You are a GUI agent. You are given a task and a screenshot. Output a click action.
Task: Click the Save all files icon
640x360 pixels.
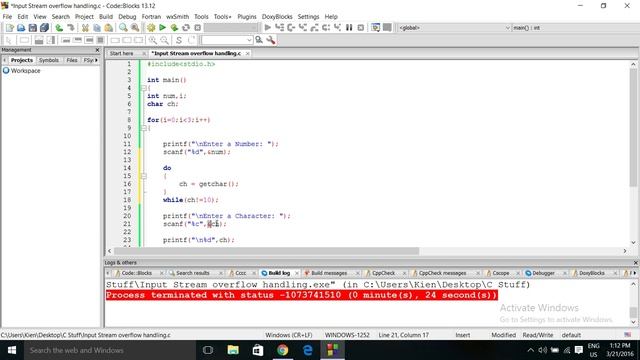coord(44,28)
